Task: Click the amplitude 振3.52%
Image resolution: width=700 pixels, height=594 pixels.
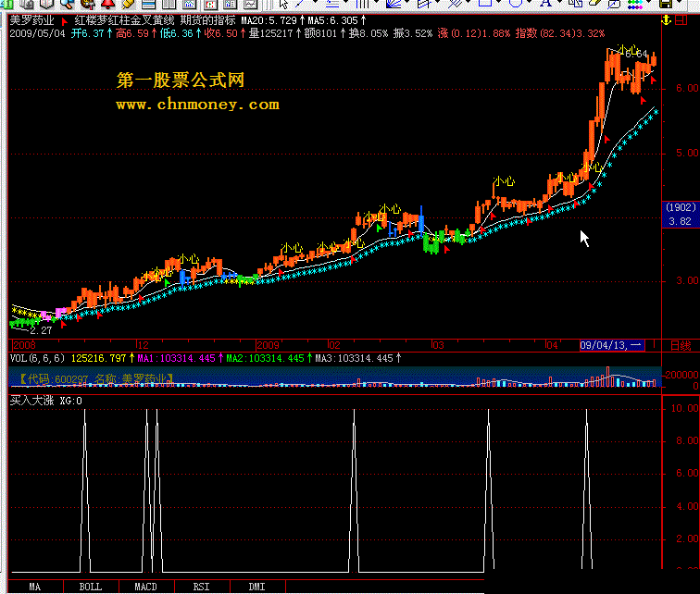Action: [x=413, y=34]
